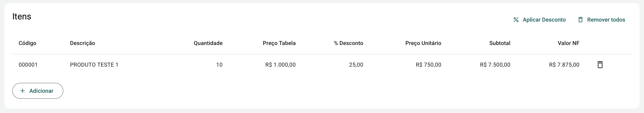Image resolution: width=644 pixels, height=113 pixels.
Task: Select the Preço Tabela column header
Action: [x=279, y=43]
